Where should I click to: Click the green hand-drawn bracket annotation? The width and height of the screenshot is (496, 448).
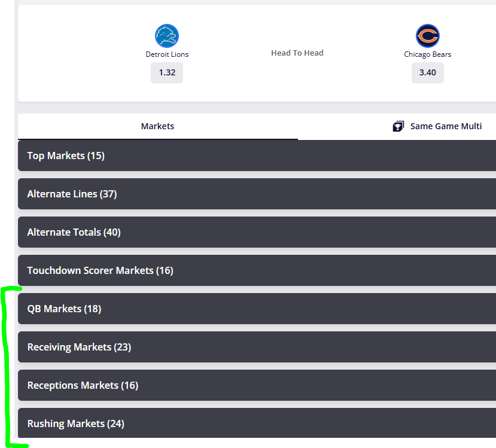(x=7, y=365)
